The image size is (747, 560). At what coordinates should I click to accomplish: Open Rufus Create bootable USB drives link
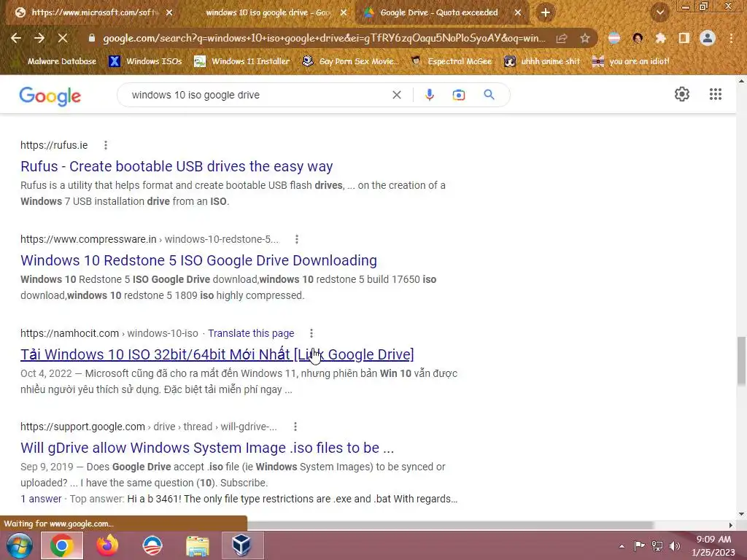pyautogui.click(x=177, y=166)
